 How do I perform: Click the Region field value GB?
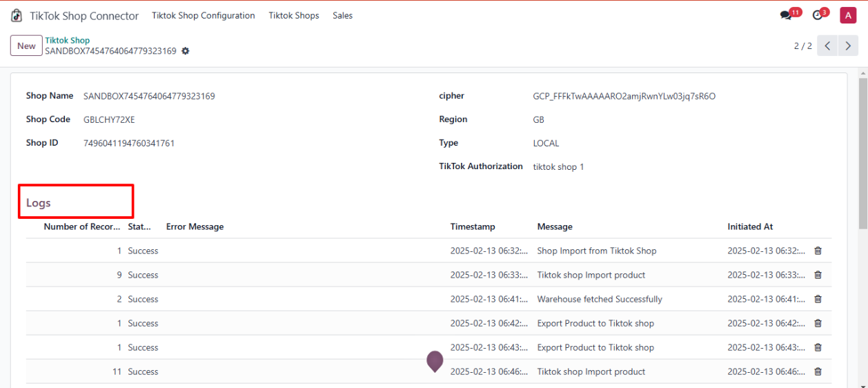pos(539,119)
